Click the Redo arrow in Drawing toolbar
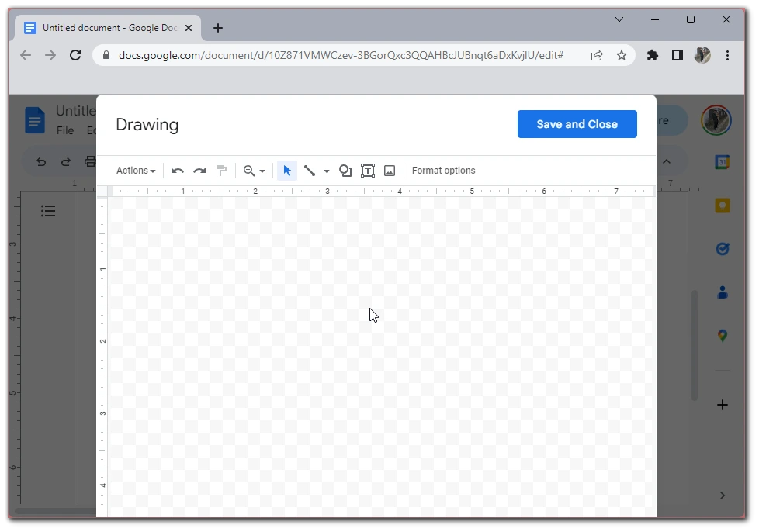This screenshot has width=759, height=532. click(199, 171)
